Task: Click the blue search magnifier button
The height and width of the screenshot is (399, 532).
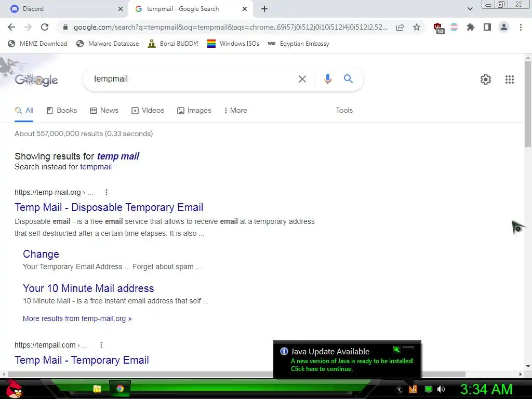Action: (348, 79)
